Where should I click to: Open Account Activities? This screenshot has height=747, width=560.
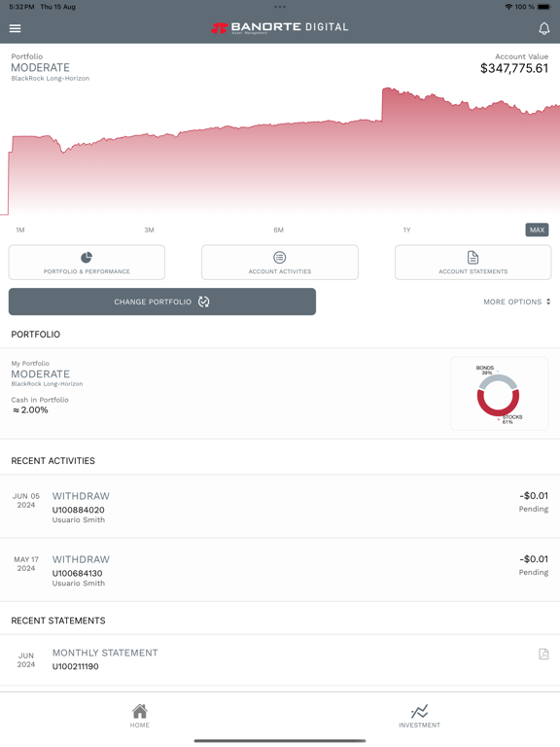[280, 262]
